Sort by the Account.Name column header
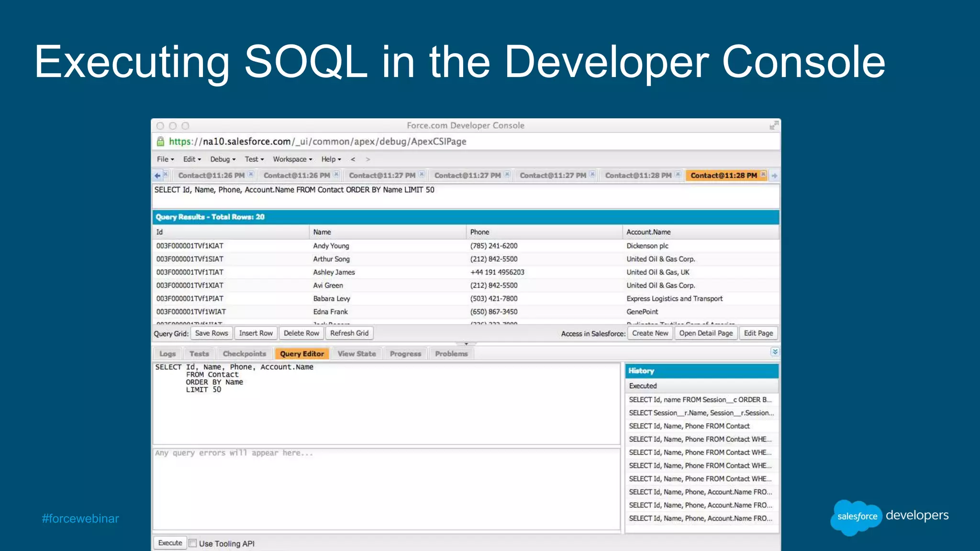980x551 pixels. click(701, 232)
